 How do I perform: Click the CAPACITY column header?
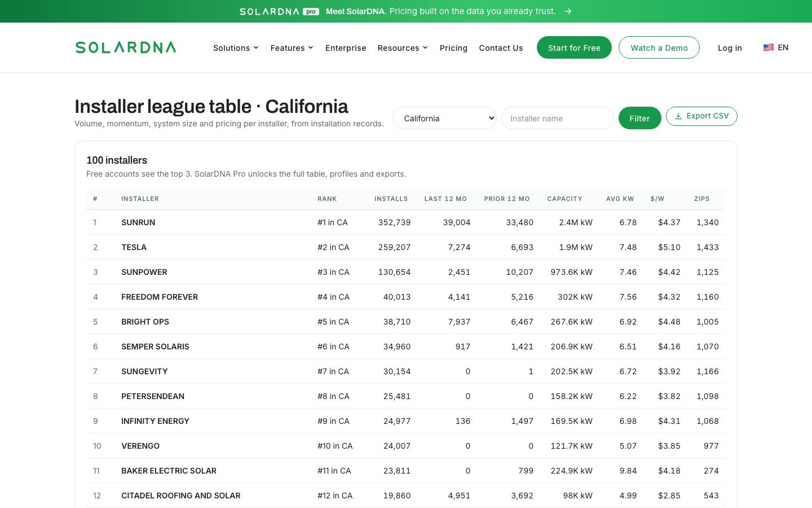pyautogui.click(x=564, y=199)
